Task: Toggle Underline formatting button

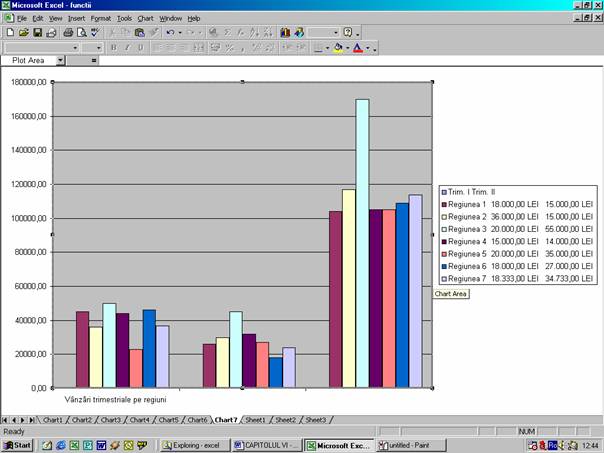Action: point(140,47)
